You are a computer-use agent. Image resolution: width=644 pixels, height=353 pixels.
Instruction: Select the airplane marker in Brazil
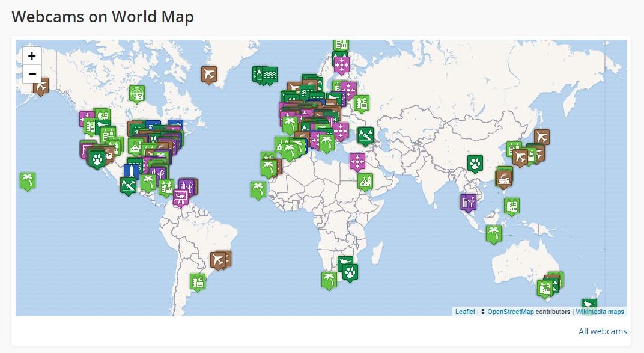coord(218,260)
